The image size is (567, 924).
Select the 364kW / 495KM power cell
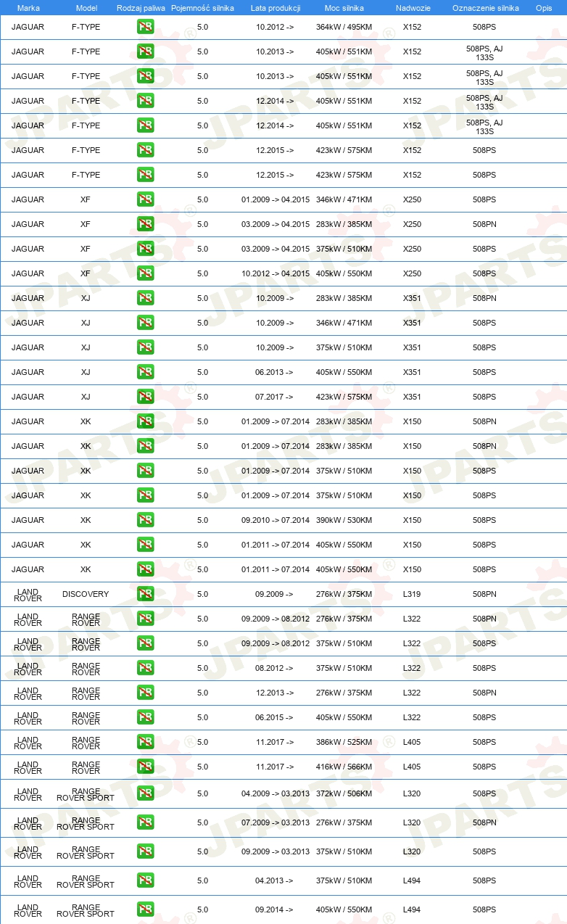tap(344, 27)
